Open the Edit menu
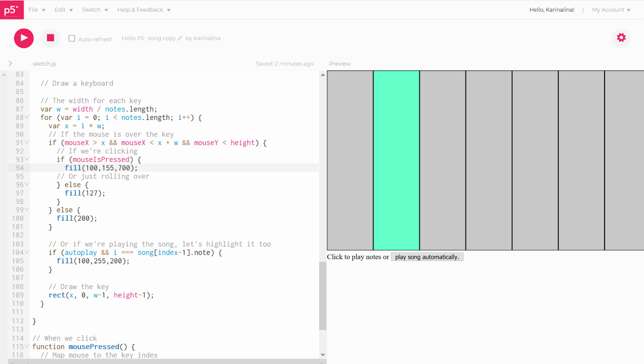 tap(60, 9)
